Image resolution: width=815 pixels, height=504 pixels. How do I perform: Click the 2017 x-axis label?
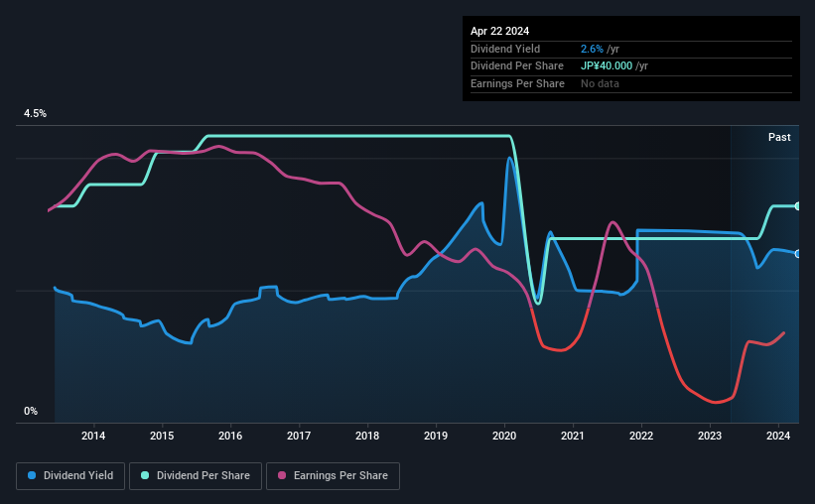299,436
